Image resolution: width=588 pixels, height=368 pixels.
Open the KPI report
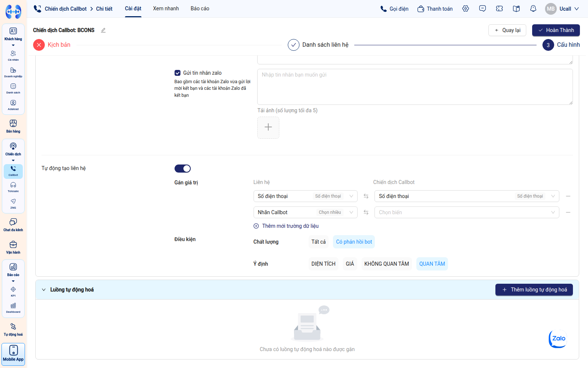(13, 291)
